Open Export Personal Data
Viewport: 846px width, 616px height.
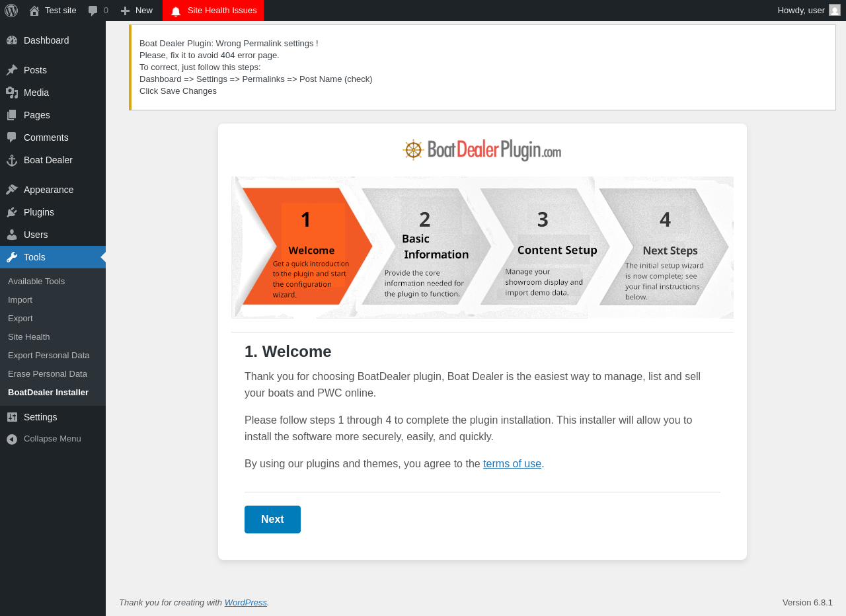pos(49,356)
